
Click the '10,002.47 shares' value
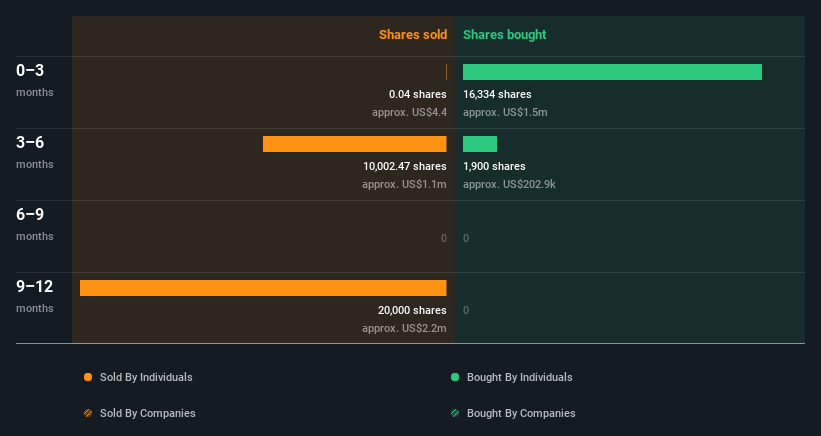(405, 166)
